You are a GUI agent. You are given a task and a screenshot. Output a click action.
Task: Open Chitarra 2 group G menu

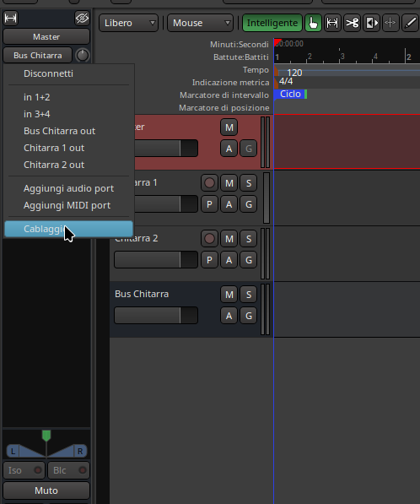tap(249, 260)
